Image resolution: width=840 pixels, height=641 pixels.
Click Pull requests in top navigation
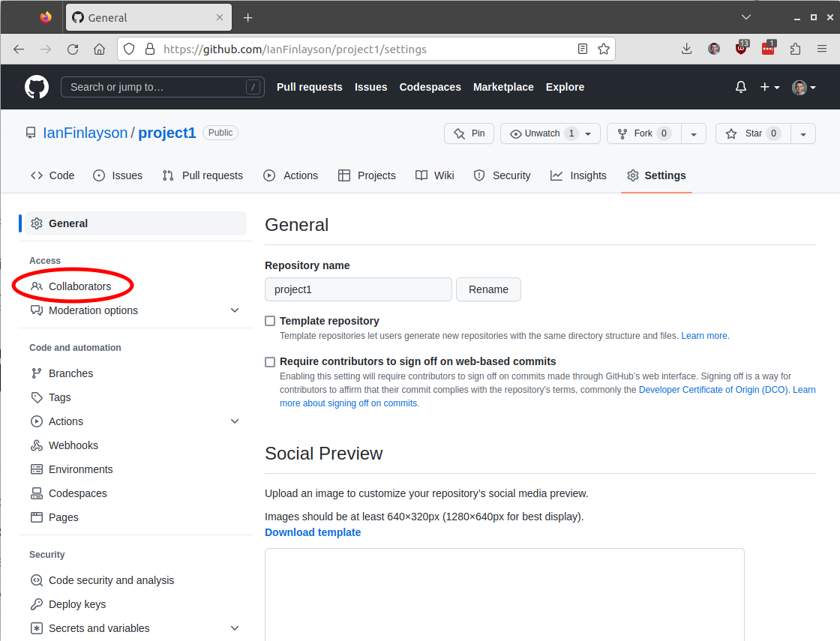pyautogui.click(x=309, y=87)
